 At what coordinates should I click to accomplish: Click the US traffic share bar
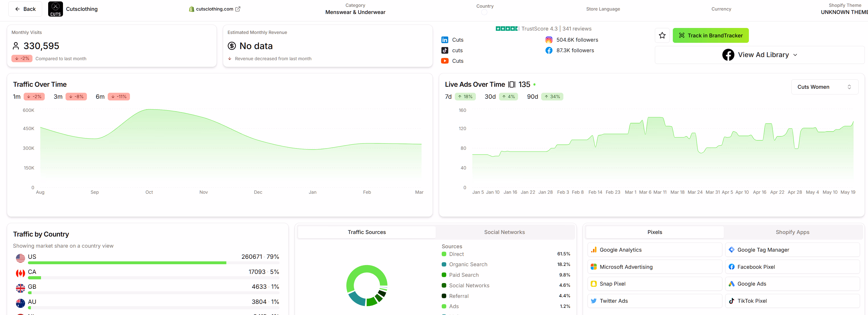point(154,263)
